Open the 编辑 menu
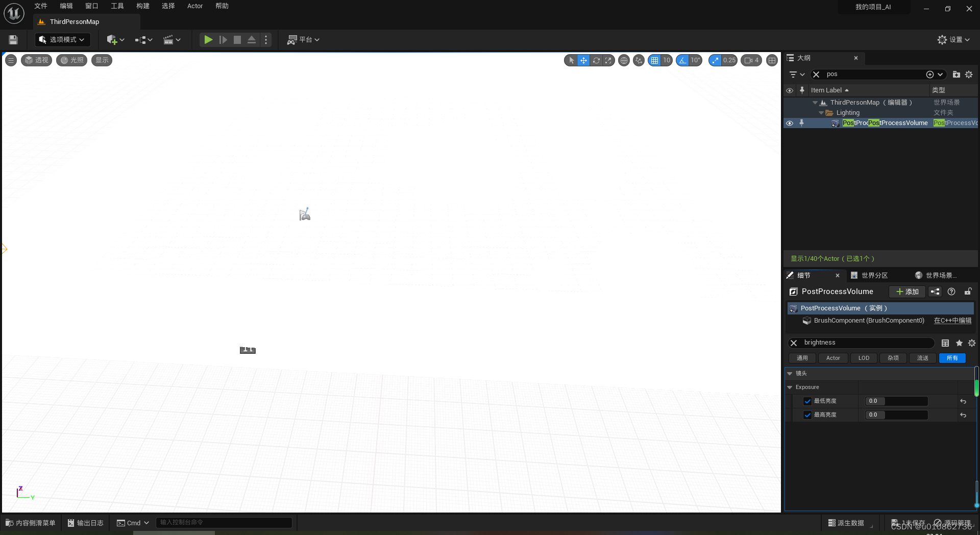Image resolution: width=980 pixels, height=535 pixels. (66, 6)
